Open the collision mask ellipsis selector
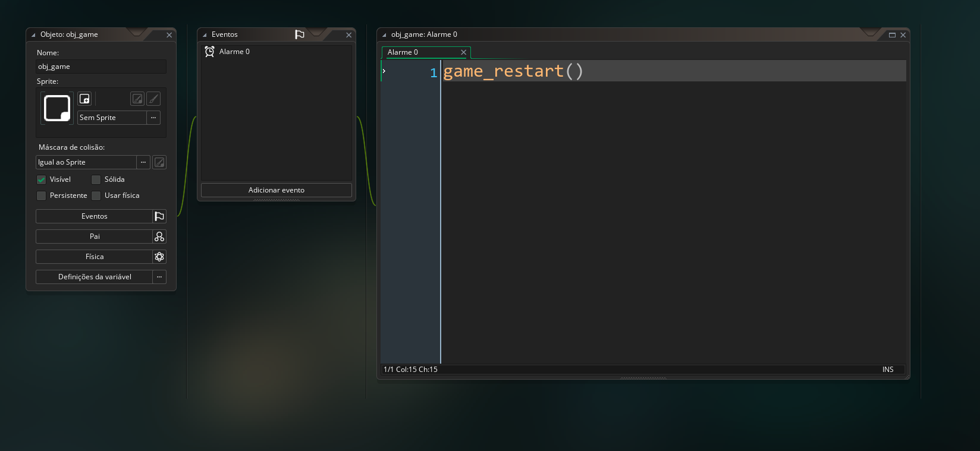980x451 pixels. (x=143, y=162)
